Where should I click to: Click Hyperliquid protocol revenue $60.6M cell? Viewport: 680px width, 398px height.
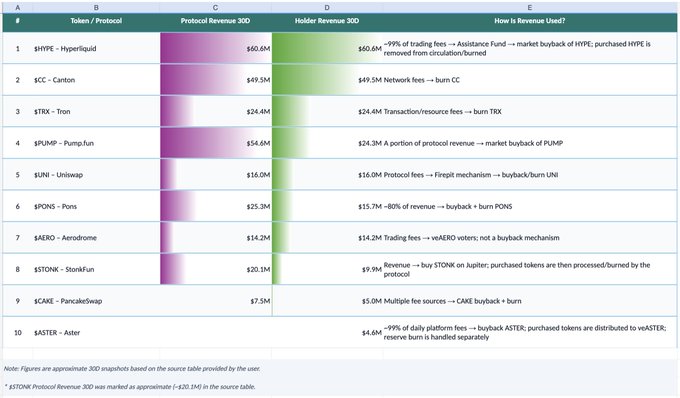[216, 48]
